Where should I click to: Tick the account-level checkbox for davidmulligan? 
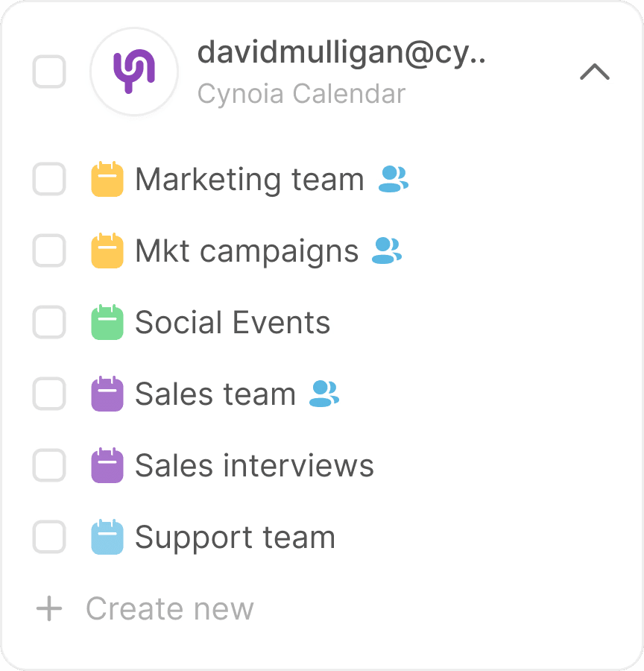pos(49,72)
